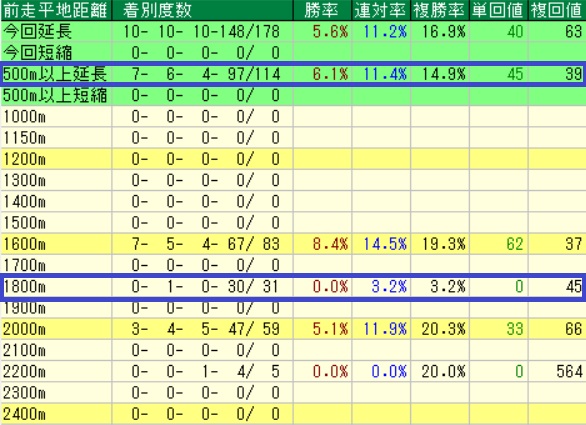Viewport: 586px width, 425px height.
Task: Click the 19.3% value in 1600m row
Action: (444, 244)
